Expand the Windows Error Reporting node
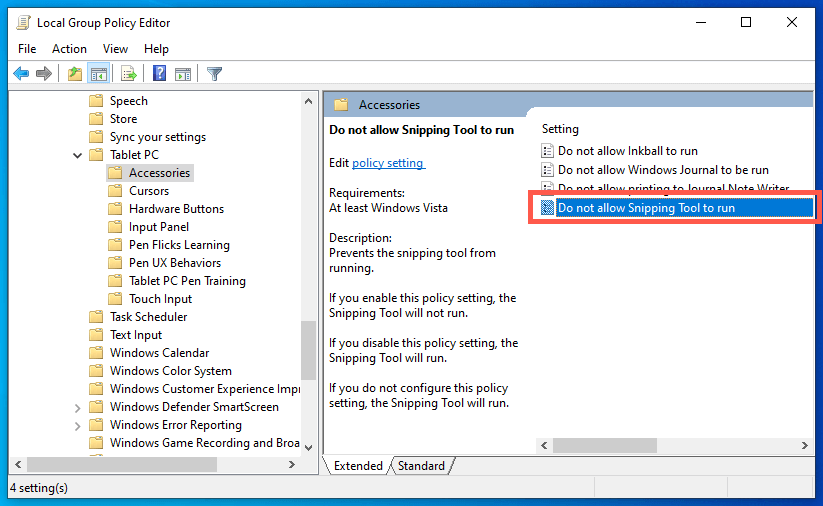This screenshot has height=506, width=823. click(x=77, y=426)
